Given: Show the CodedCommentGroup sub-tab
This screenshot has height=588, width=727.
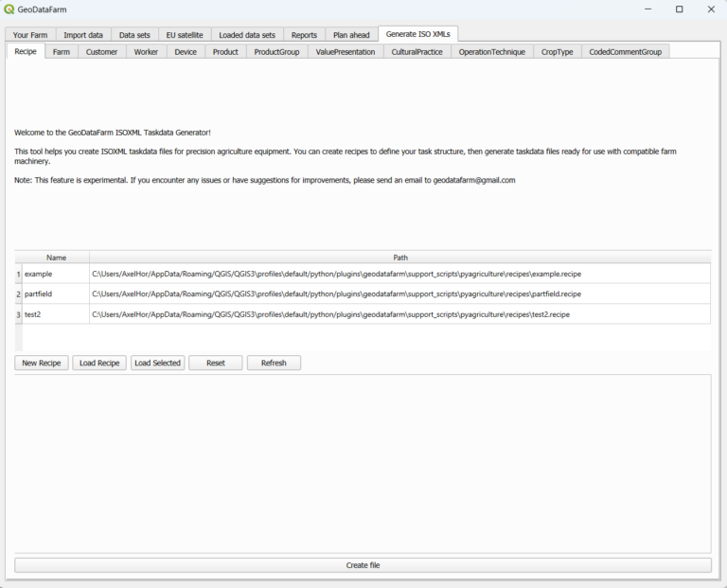Looking at the screenshot, I should (625, 52).
